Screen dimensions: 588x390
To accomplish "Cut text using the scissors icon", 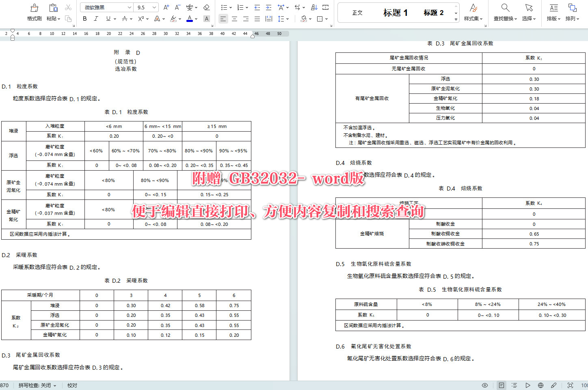I will tap(67, 7).
